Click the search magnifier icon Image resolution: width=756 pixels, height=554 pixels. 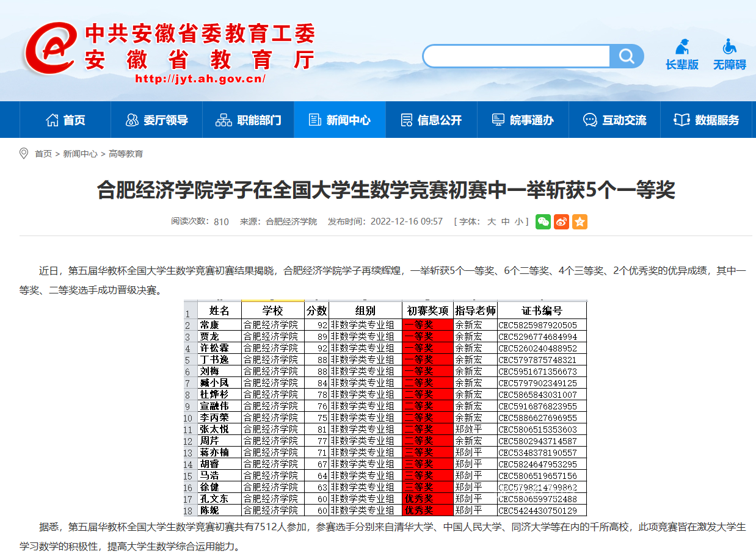(627, 56)
